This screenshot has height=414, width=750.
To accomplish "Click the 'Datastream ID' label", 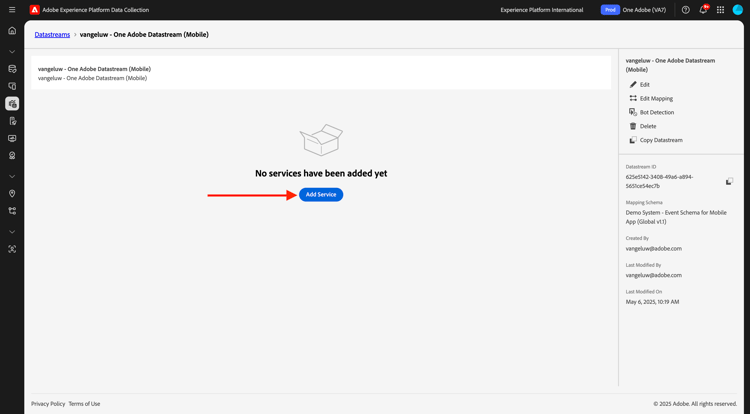I will [x=641, y=167].
